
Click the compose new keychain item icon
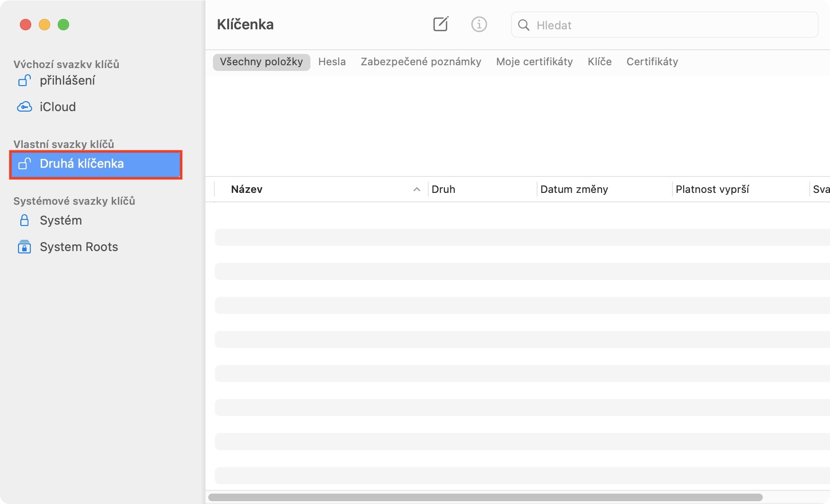[441, 24]
